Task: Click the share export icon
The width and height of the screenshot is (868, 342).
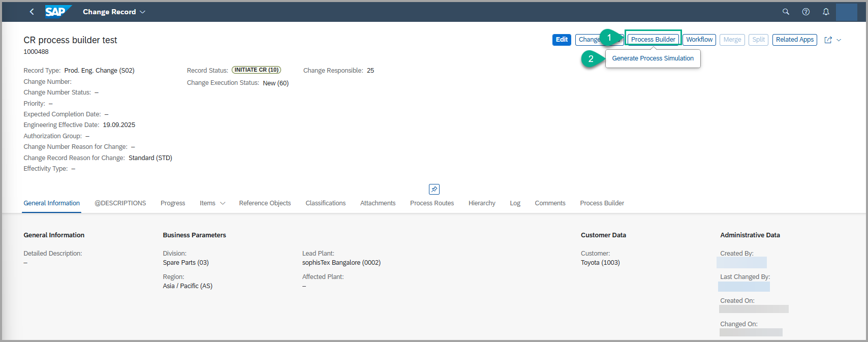Action: 828,40
